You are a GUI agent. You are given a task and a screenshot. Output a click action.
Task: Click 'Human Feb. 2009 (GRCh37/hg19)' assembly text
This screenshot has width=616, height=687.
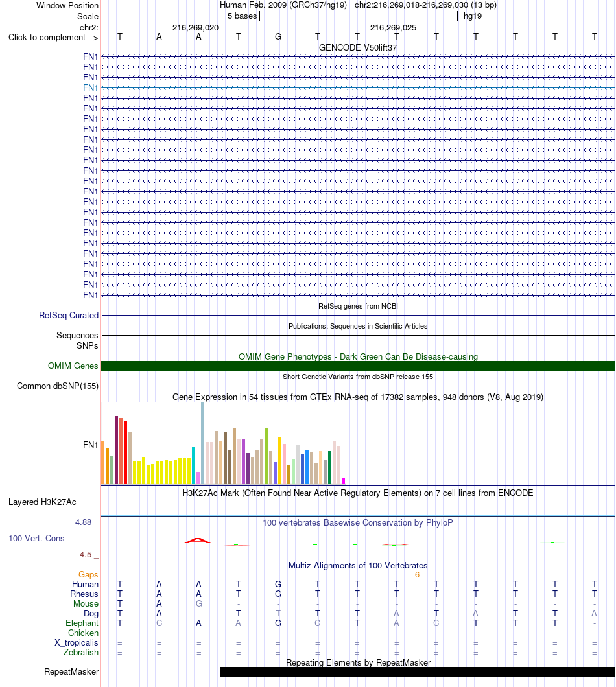[283, 5]
